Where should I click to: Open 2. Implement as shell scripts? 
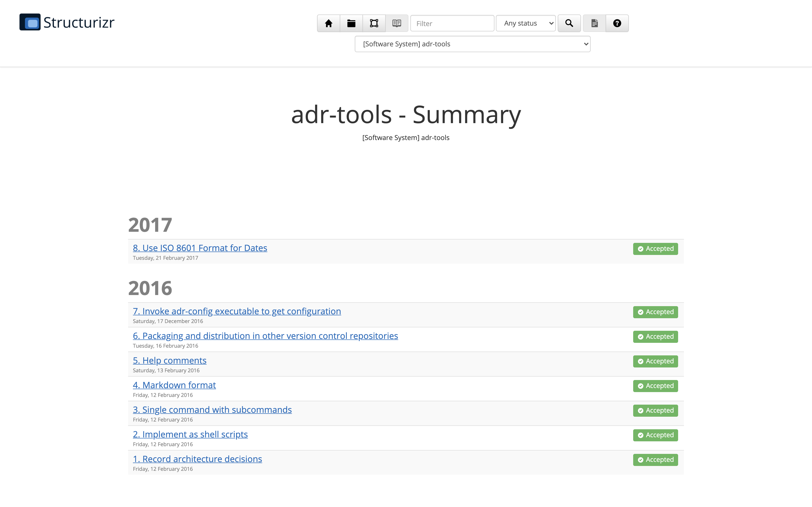click(x=190, y=434)
